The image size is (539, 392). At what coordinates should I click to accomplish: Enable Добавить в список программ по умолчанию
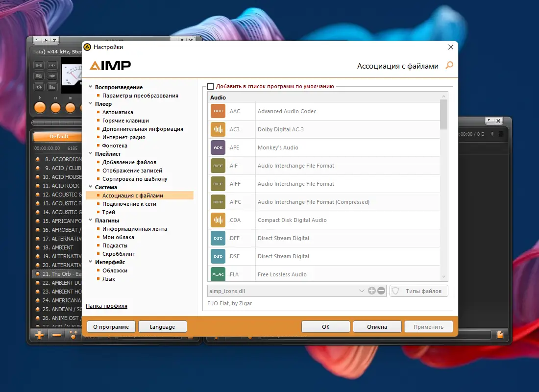(x=211, y=85)
